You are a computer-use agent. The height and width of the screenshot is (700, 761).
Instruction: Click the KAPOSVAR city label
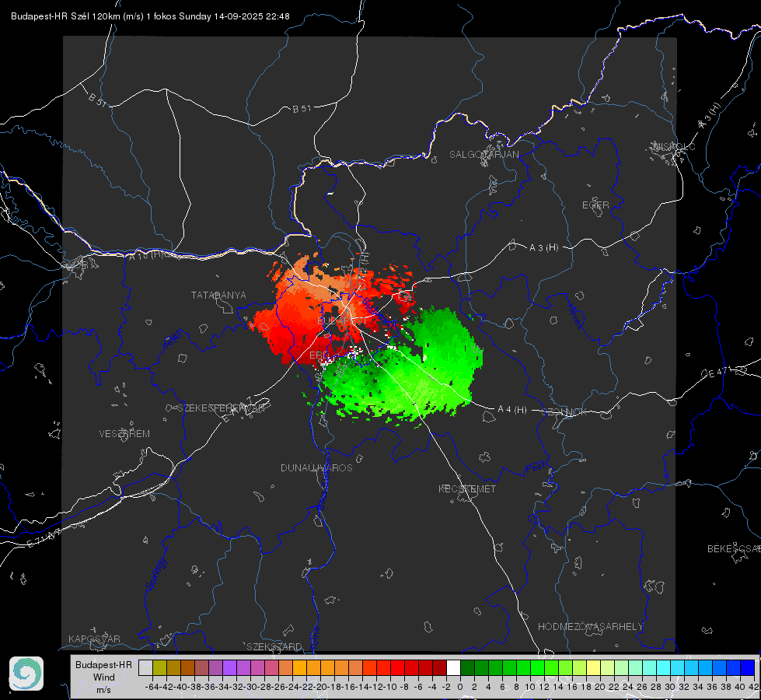(94, 639)
